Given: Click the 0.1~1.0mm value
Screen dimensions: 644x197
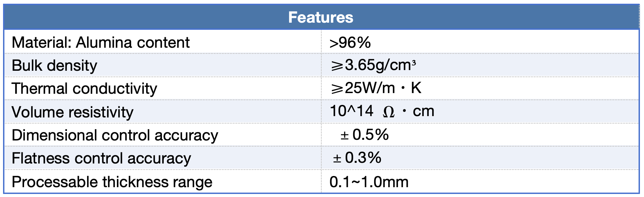Looking at the screenshot, I should (x=369, y=182).
